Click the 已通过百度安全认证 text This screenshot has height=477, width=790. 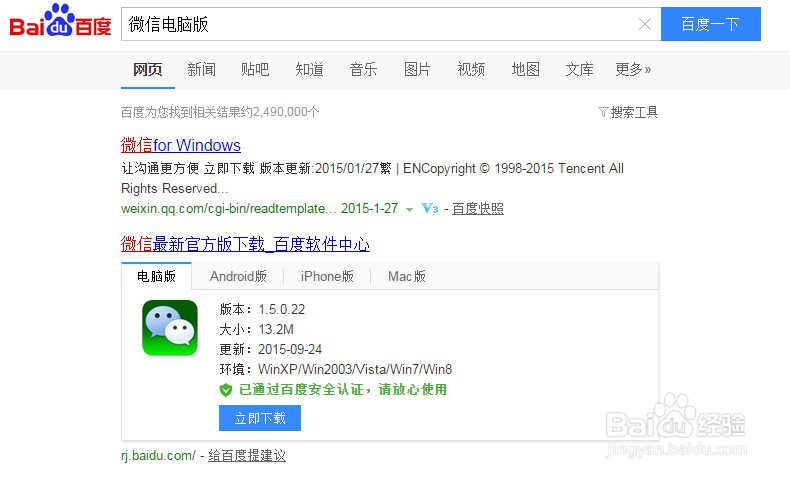pos(301,390)
